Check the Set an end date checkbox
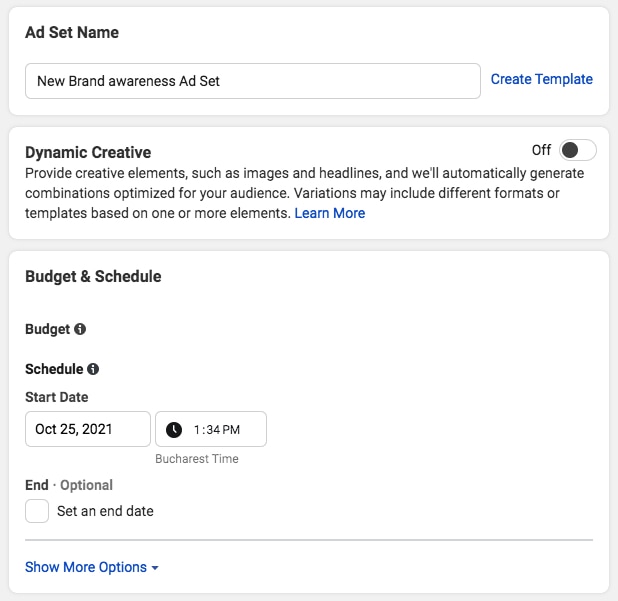 pos(37,511)
